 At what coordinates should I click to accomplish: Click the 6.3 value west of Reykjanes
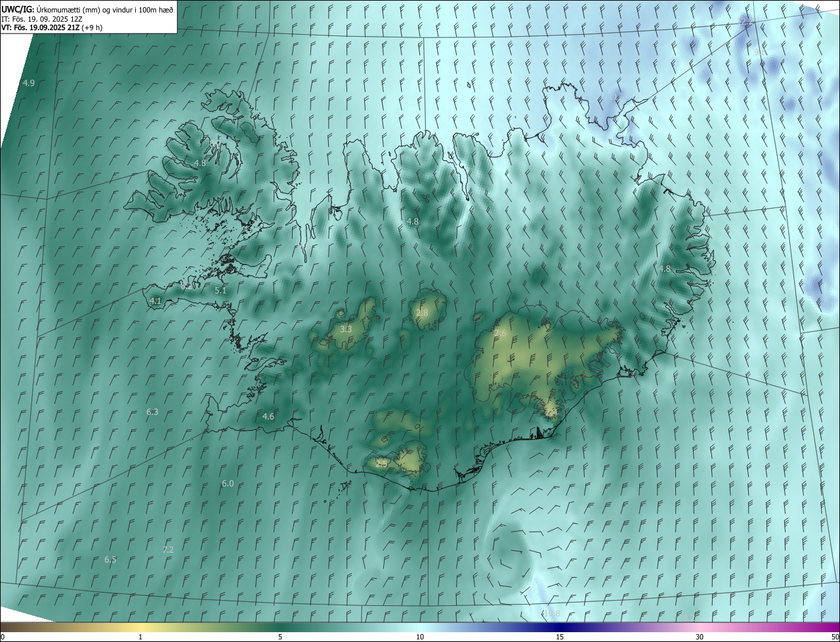point(152,412)
